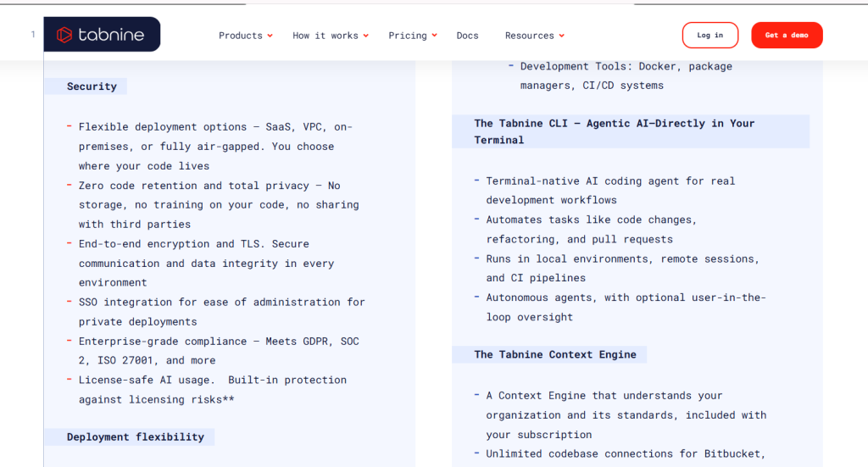Click the 'Automates tasks like code changes' text

point(591,229)
